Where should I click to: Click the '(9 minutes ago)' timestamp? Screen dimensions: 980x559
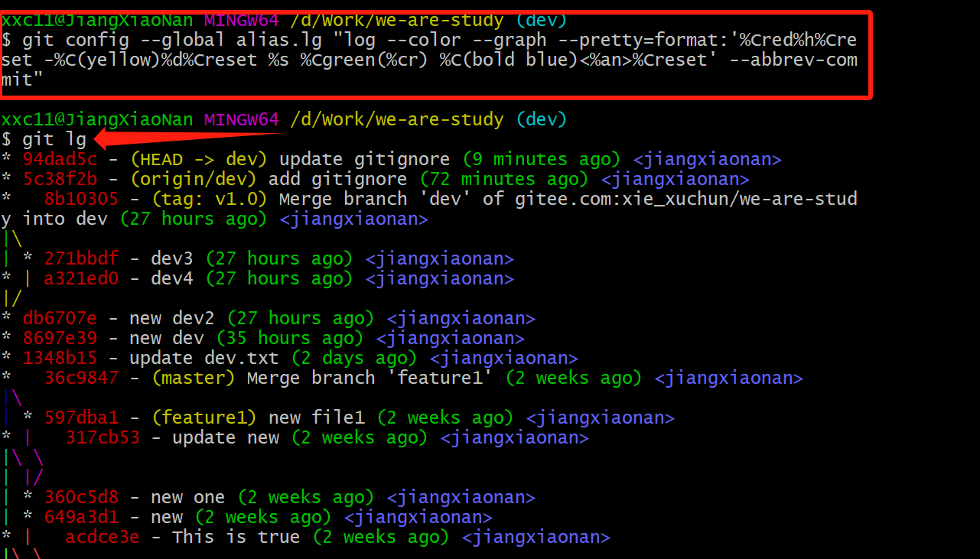(x=541, y=159)
